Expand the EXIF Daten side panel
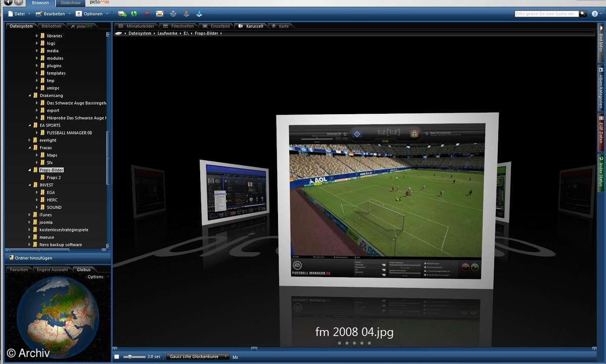This screenshot has height=364, width=606. click(601, 132)
